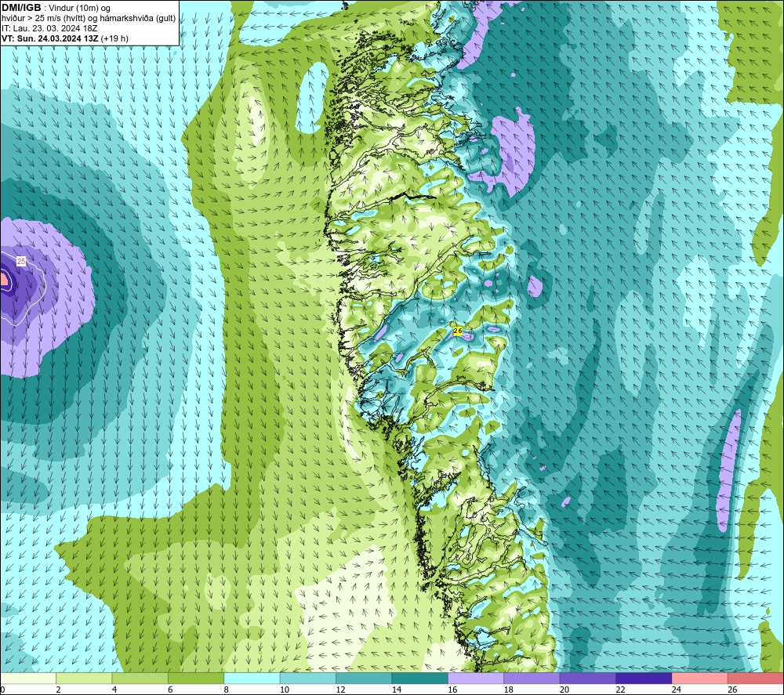The height and width of the screenshot is (695, 784).
Task: Click the DMI/IGB title text
Action: click(21, 8)
